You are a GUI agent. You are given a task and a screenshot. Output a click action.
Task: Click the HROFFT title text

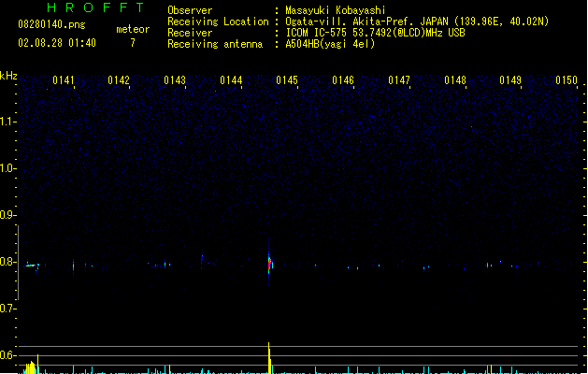coord(95,7)
